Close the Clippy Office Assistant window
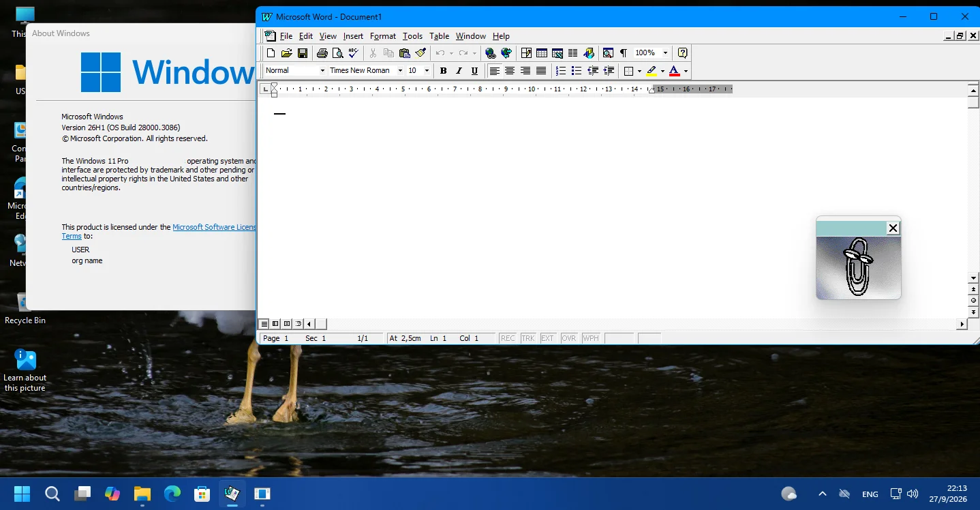 (x=893, y=228)
